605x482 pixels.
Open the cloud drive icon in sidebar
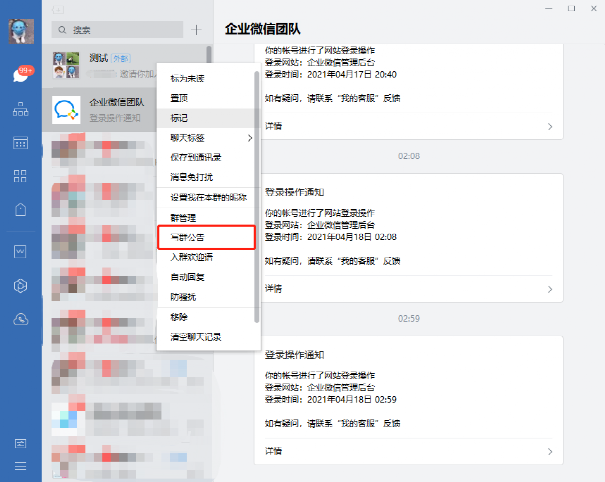pos(20,319)
